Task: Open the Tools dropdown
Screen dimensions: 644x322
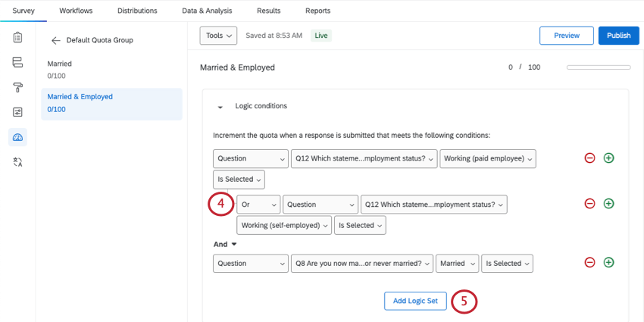Action: click(218, 36)
